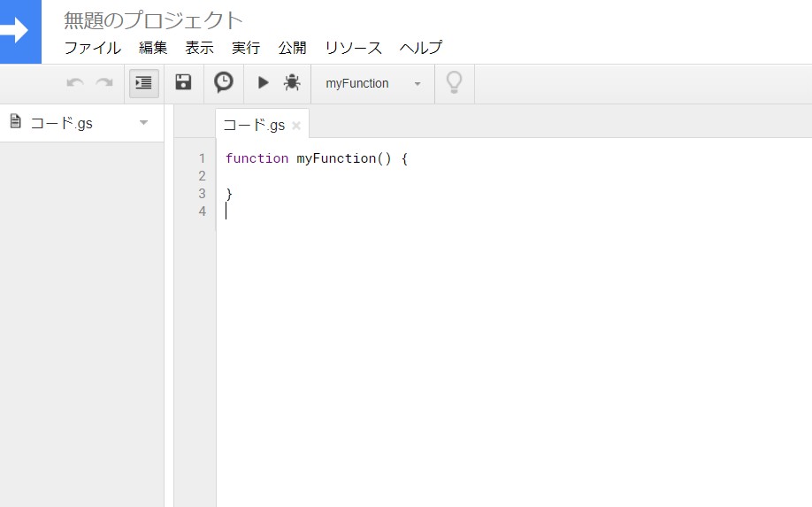Image resolution: width=812 pixels, height=507 pixels.
Task: Expand the コード.gs file options arrow
Action: 144,123
